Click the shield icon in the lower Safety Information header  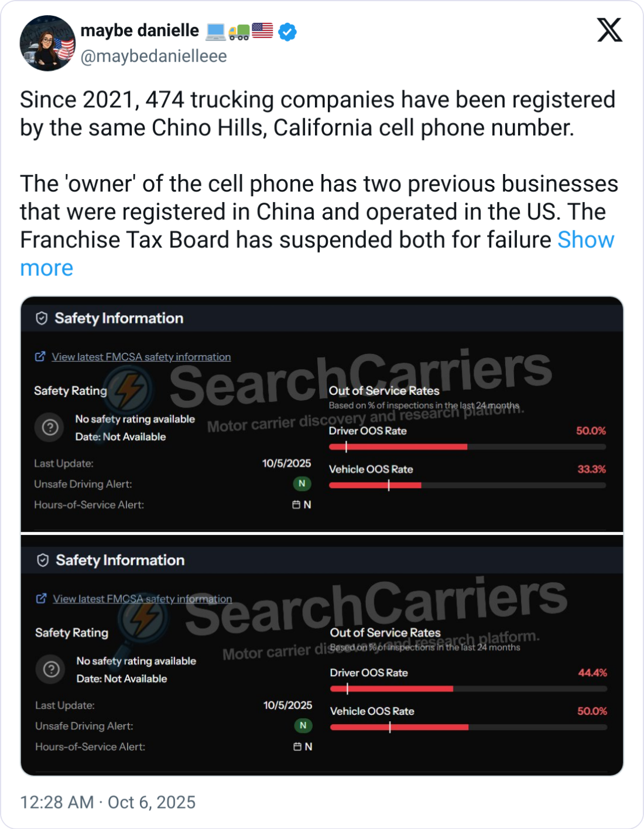(43, 560)
